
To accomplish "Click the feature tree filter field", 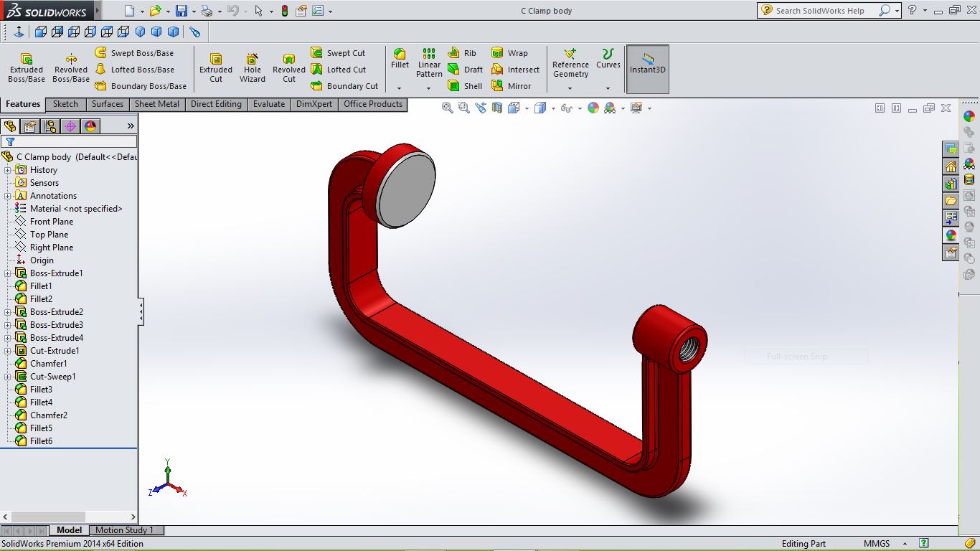I will 69,141.
